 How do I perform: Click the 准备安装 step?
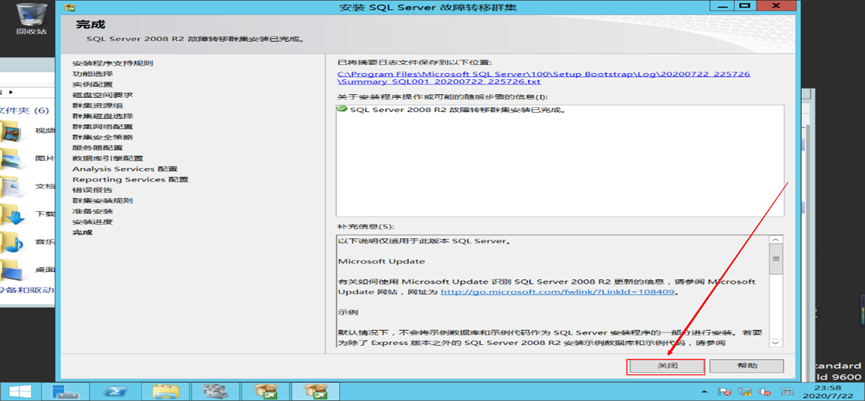(92, 211)
